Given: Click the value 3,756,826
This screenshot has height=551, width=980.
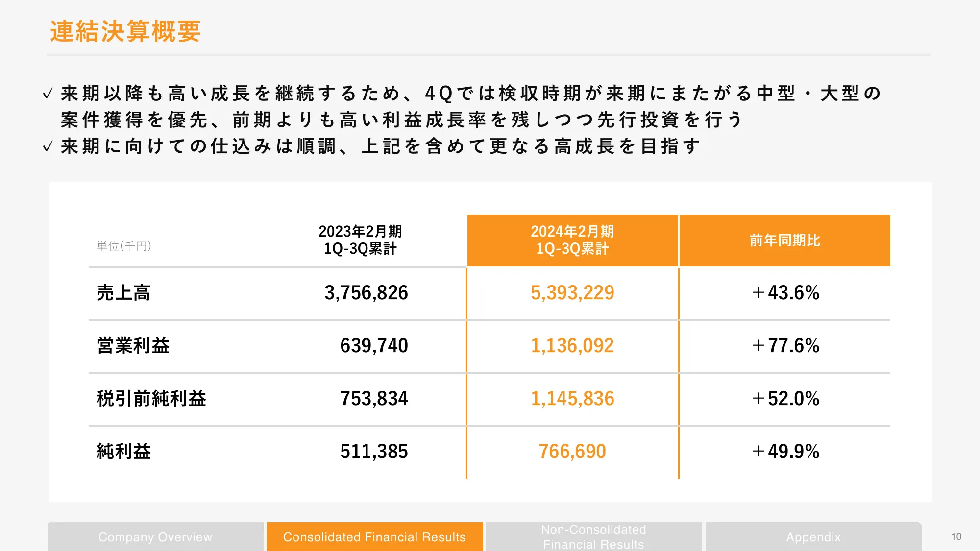Looking at the screenshot, I should pyautogui.click(x=366, y=293).
